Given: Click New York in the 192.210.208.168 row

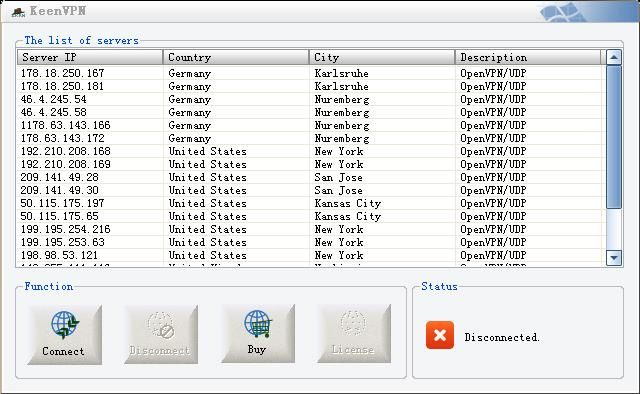Looking at the screenshot, I should (x=339, y=151).
